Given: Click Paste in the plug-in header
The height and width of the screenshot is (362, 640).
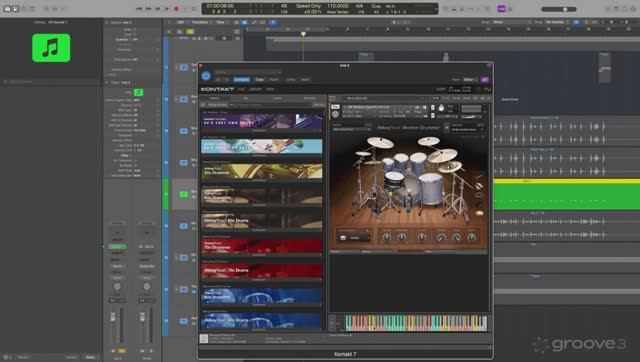Looking at the screenshot, I should tap(274, 80).
